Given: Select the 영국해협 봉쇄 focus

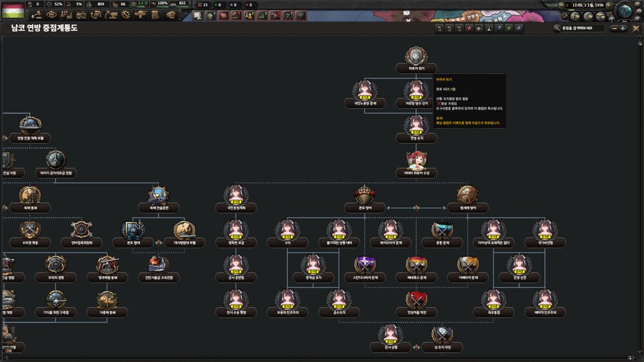Looking at the screenshot, I should pyautogui.click(x=107, y=265).
